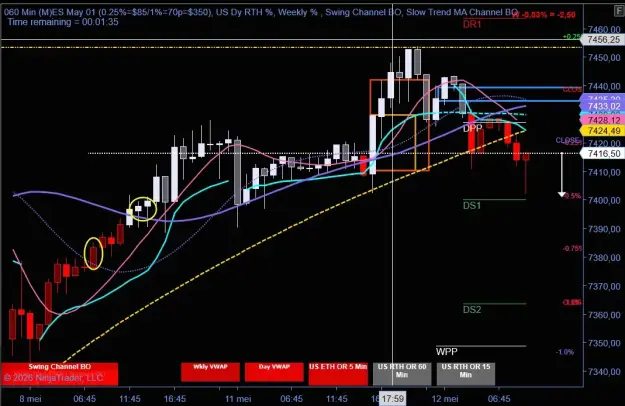
Task: Click the -1.0% percent level label
Action: [565, 352]
